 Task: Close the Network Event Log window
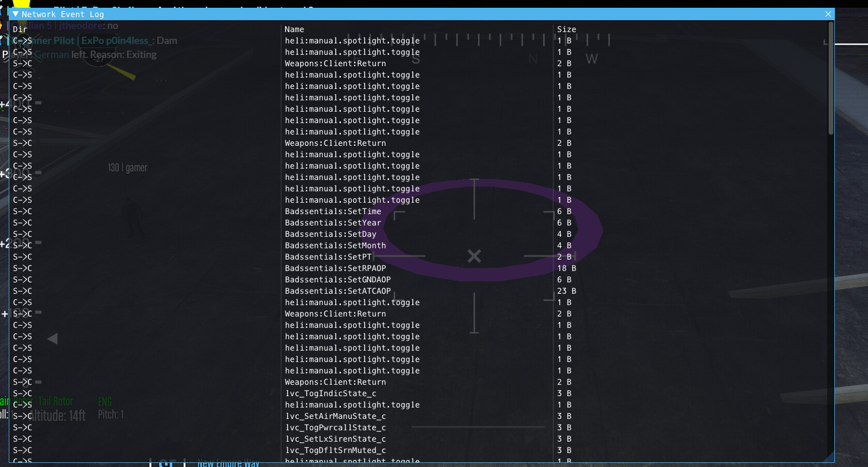(828, 14)
